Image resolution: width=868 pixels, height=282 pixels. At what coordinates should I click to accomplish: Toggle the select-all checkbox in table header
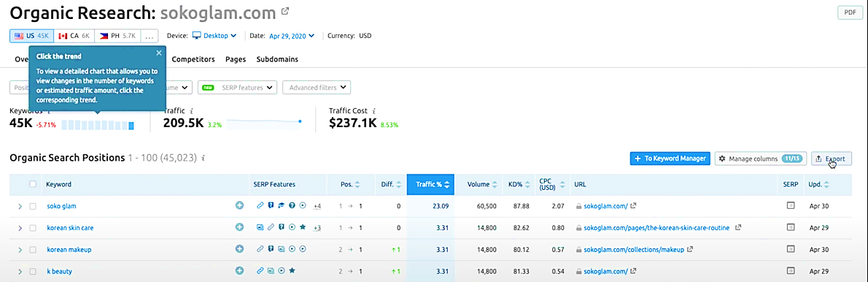tap(33, 184)
